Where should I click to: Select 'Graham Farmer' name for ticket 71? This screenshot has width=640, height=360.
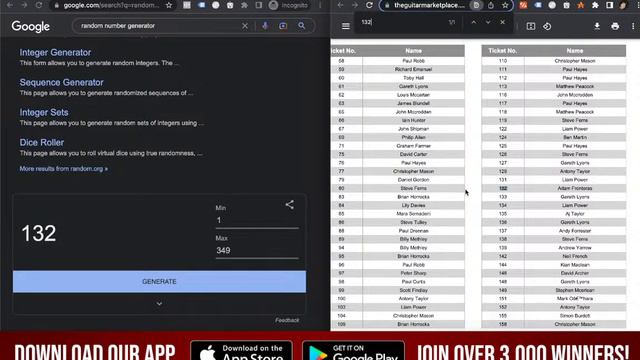coord(413,146)
